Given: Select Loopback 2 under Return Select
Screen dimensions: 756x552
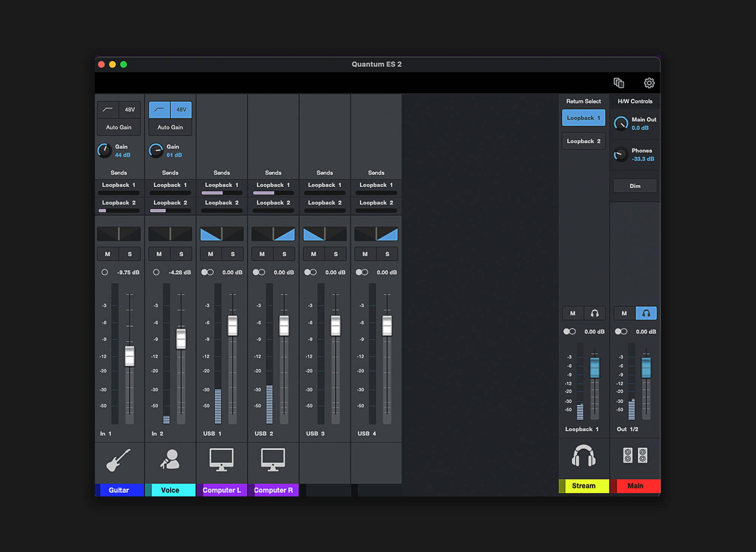Looking at the screenshot, I should (583, 141).
